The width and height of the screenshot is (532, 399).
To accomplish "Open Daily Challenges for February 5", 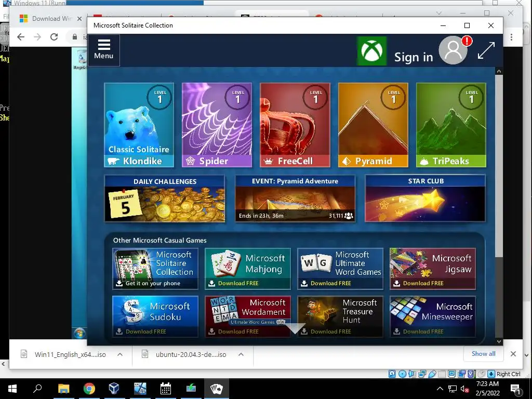I will [165, 198].
